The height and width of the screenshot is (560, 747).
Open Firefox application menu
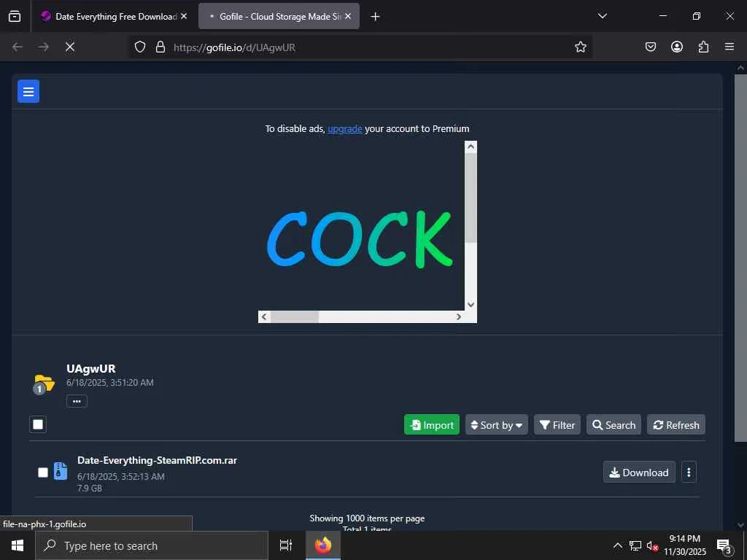point(729,47)
